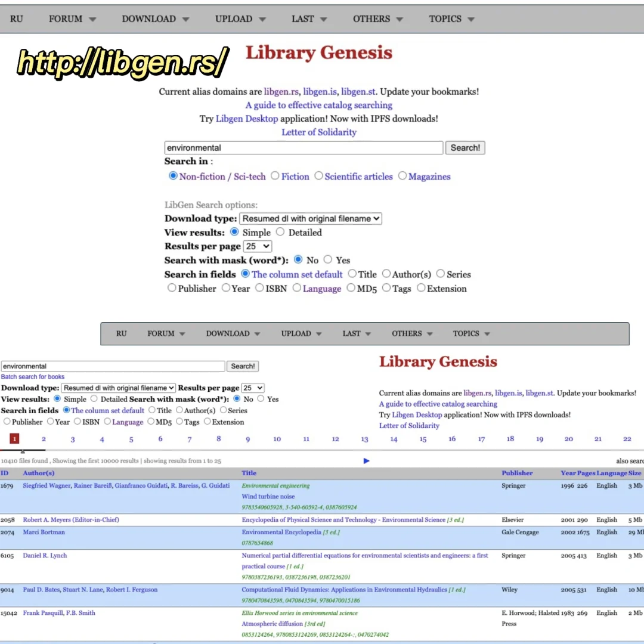The image size is (644, 644).
Task: Open author Marci Bortman link
Action: (x=44, y=532)
